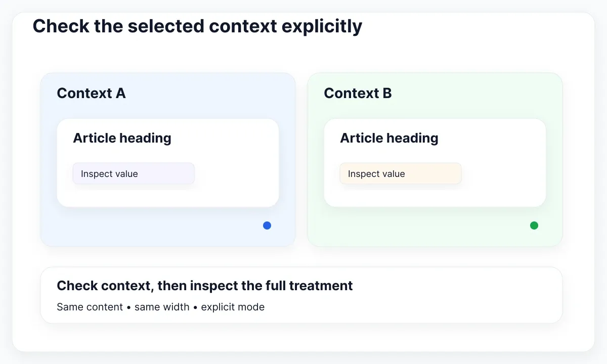Click the page title 'Check the selected context explicitly'
This screenshot has width=607, height=364.
click(x=197, y=26)
